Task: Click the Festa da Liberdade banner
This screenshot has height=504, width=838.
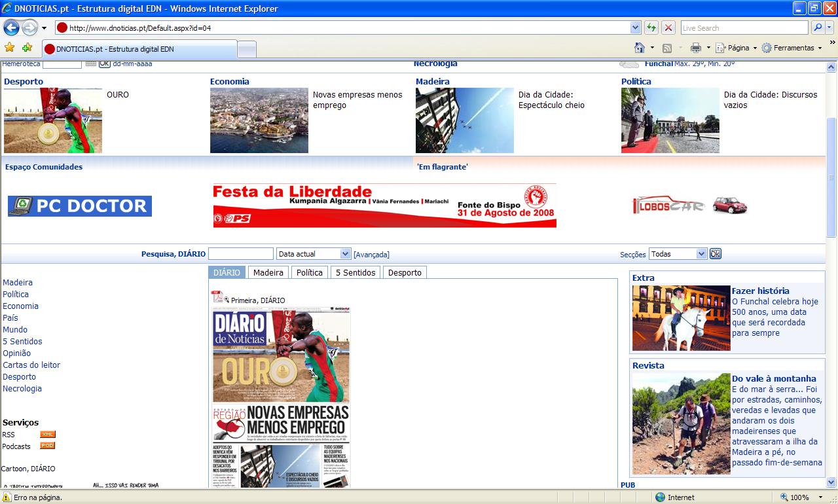Action: [x=384, y=206]
